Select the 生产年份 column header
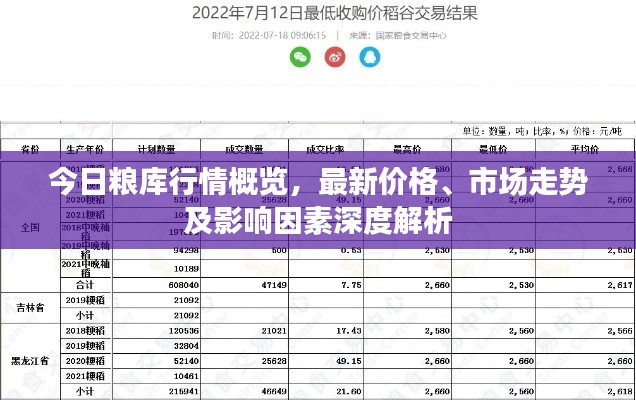The height and width of the screenshot is (400, 636). pos(84,148)
